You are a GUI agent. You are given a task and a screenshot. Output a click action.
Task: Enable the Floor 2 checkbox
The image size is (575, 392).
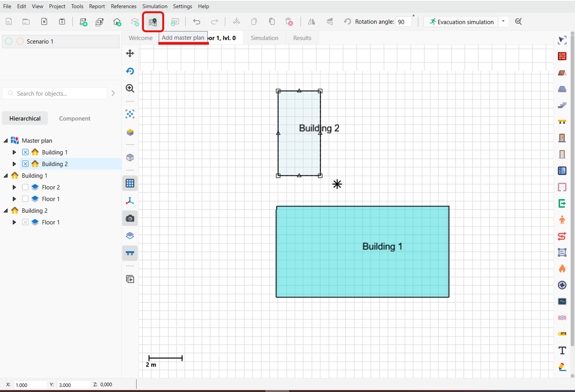point(25,187)
